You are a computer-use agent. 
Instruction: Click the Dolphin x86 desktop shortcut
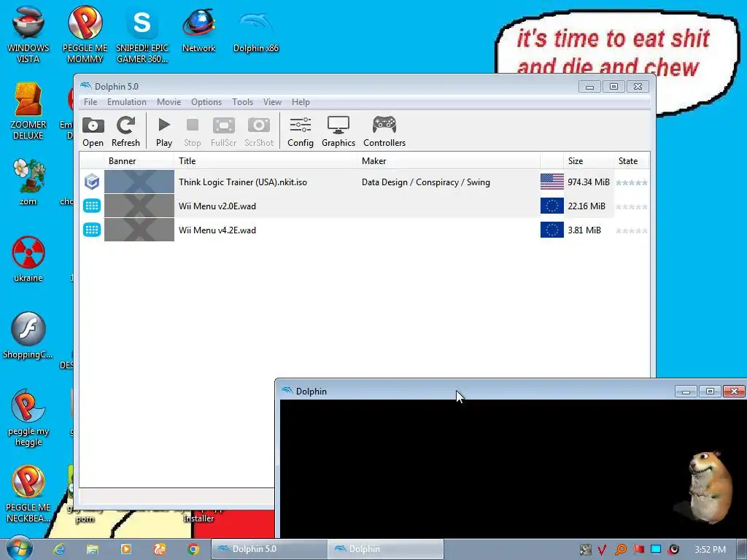pos(256,29)
